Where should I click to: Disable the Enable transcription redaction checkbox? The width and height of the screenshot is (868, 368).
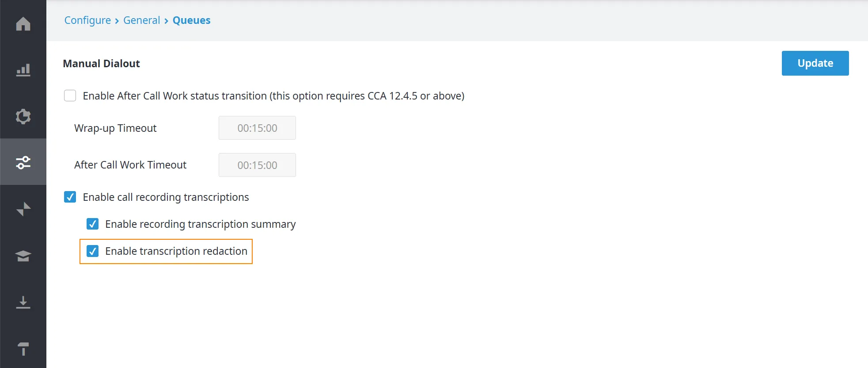click(x=93, y=251)
